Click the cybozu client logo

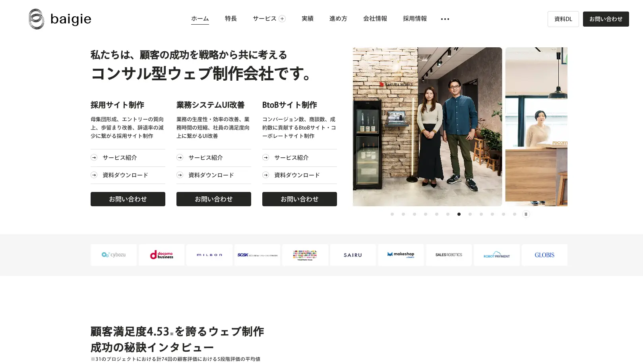114,255
